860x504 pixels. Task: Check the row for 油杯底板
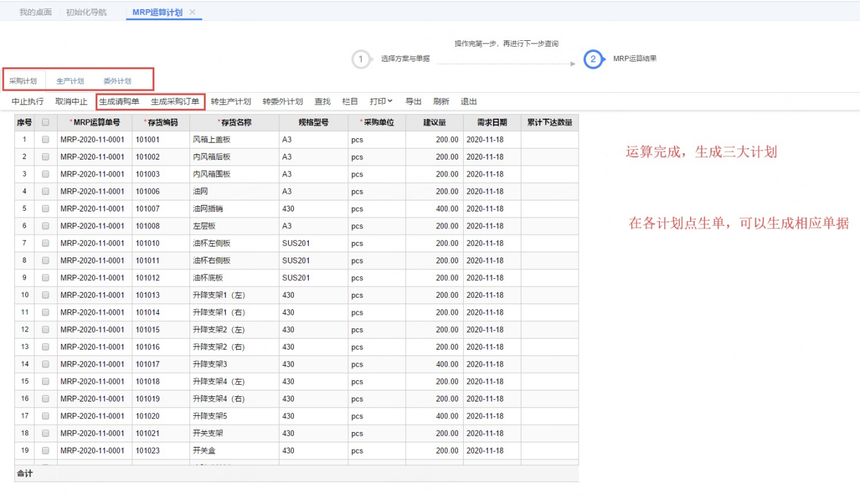pos(45,278)
